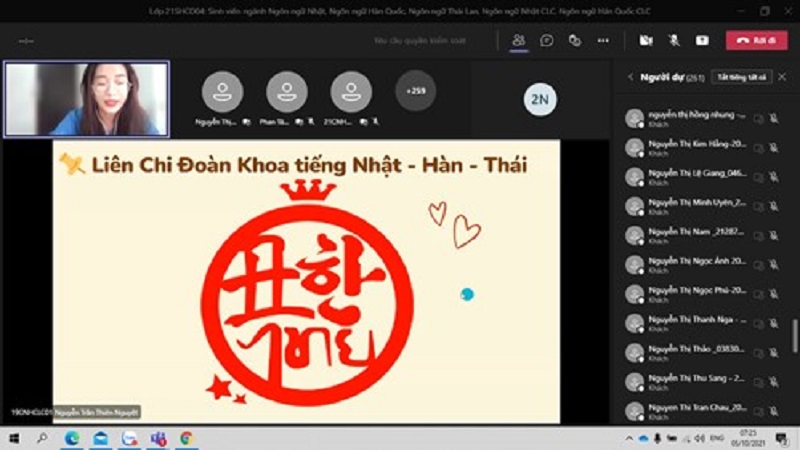Click the 2N participant avatar

[540, 98]
